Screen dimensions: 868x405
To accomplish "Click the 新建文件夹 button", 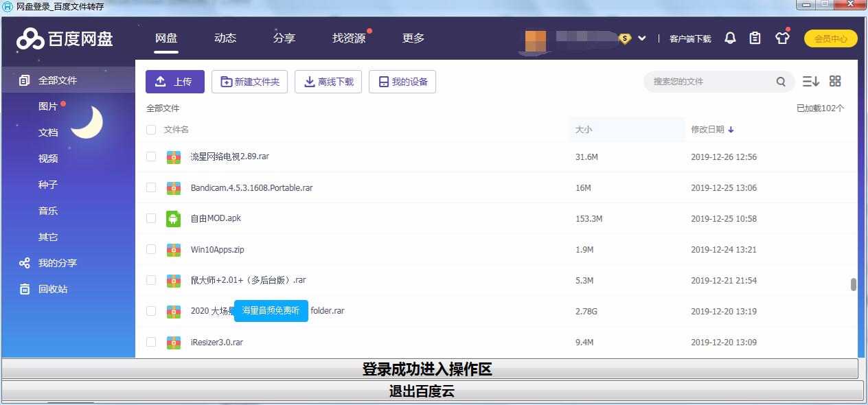I will 249,82.
